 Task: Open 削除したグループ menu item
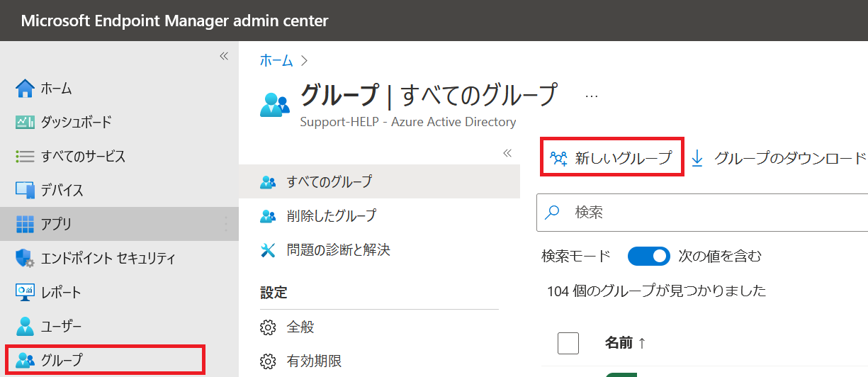(380, 215)
